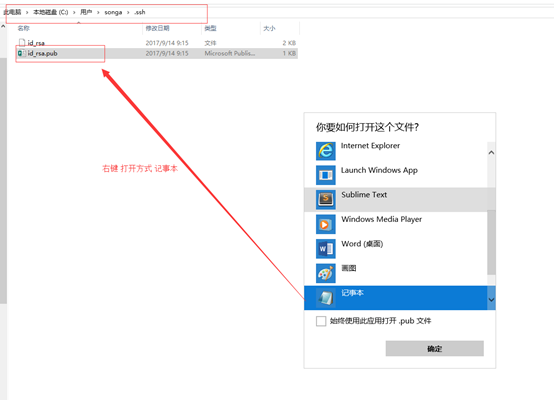Click the id_rsa file icon
Screen dimensions: 554x400
point(22,43)
